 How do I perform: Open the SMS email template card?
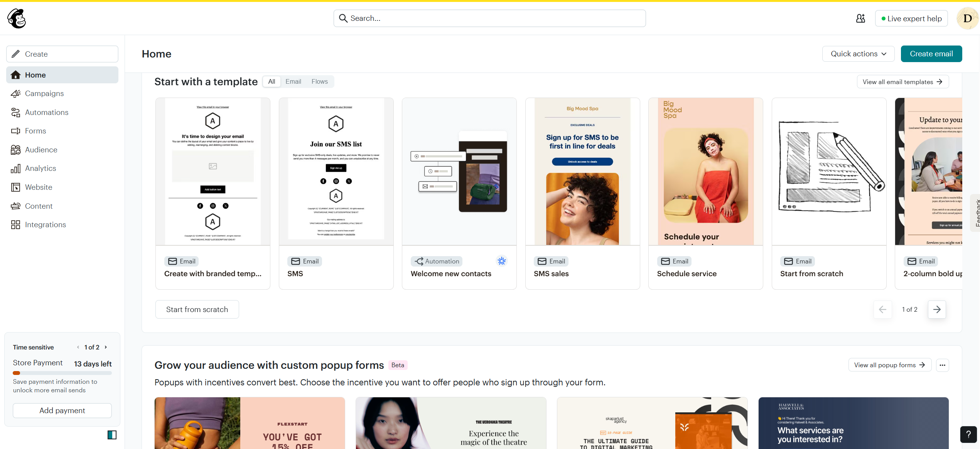click(336, 193)
